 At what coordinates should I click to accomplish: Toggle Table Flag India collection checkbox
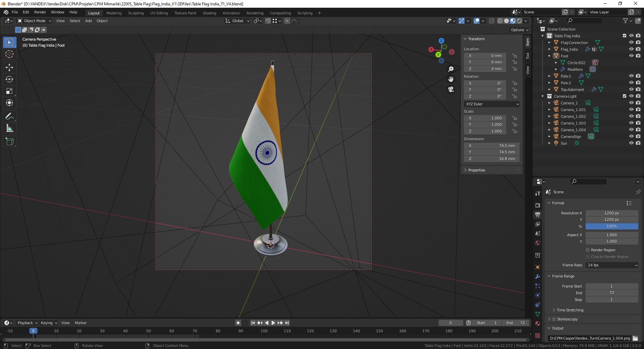pos(625,36)
